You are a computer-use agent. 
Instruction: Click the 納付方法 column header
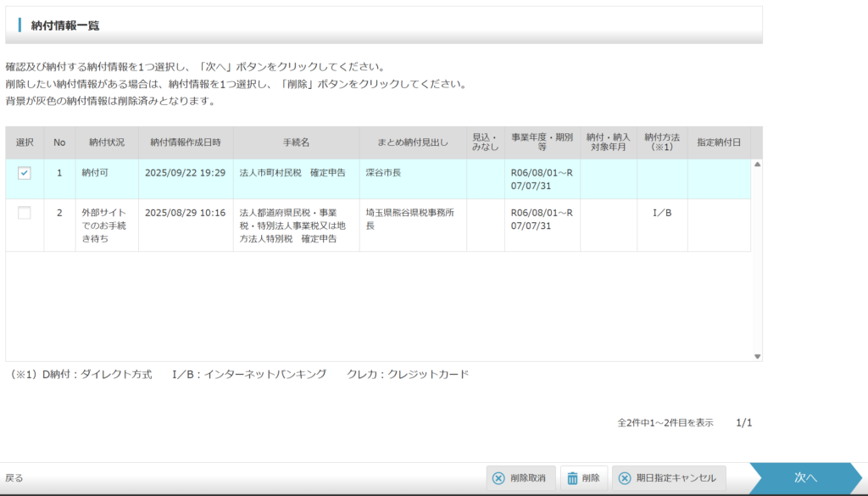click(662, 142)
